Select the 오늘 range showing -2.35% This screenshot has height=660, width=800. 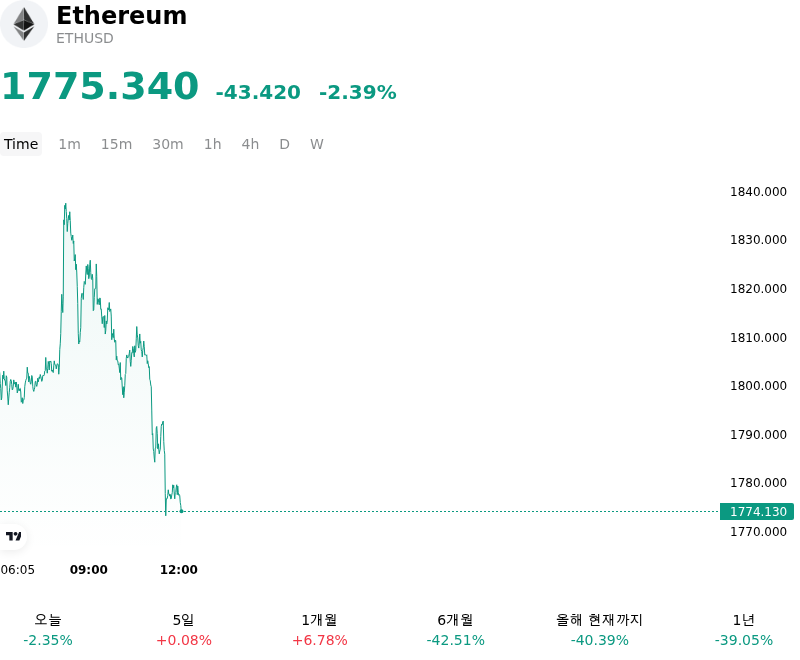pos(48,630)
